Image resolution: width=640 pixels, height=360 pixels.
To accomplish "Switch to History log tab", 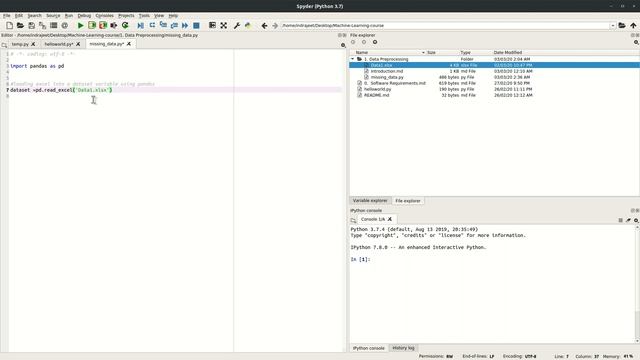I will point(403,348).
